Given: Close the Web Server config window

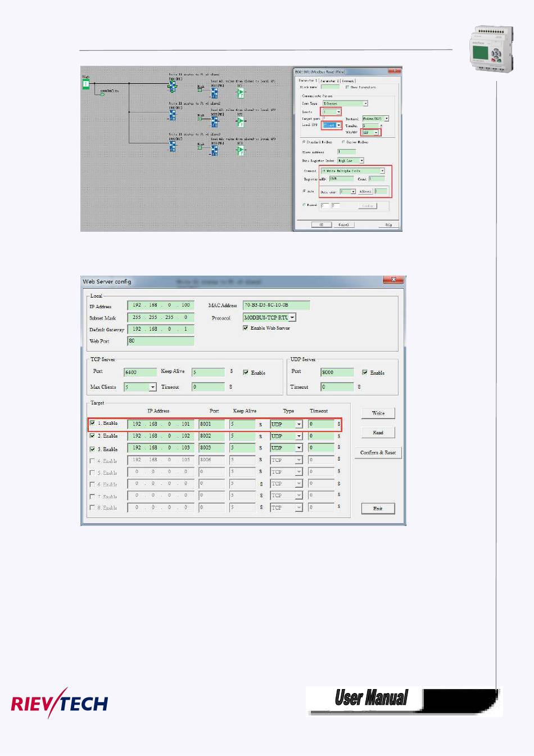Looking at the screenshot, I should click(393, 280).
